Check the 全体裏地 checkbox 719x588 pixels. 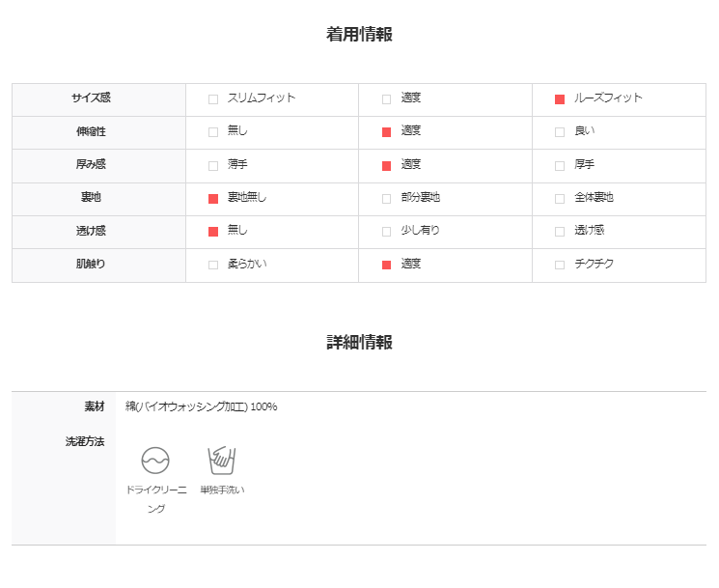coord(560,199)
